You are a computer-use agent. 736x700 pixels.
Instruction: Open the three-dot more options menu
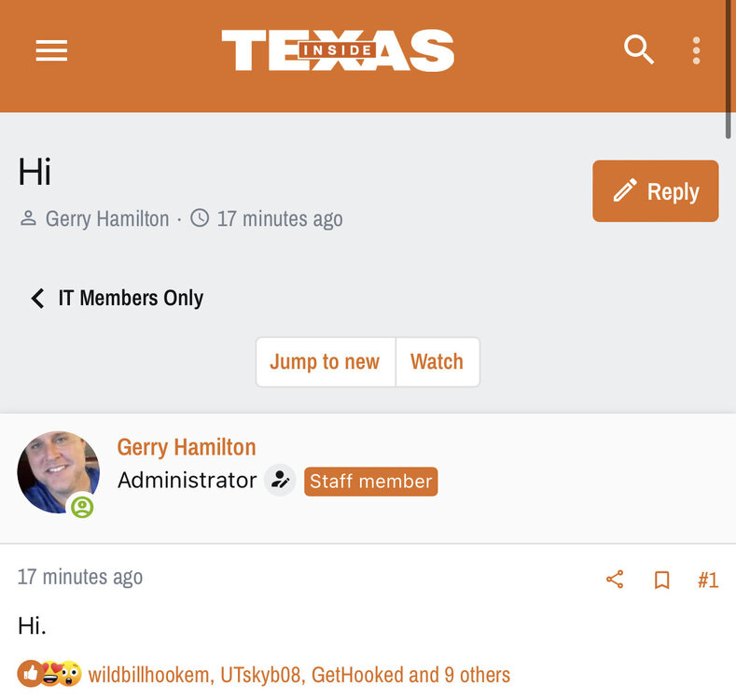pyautogui.click(x=696, y=50)
